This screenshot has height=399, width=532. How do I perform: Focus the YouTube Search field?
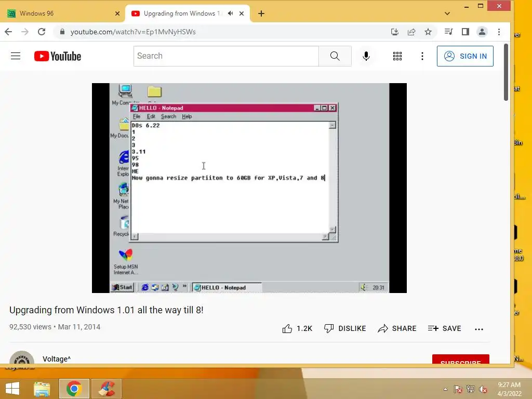226,56
